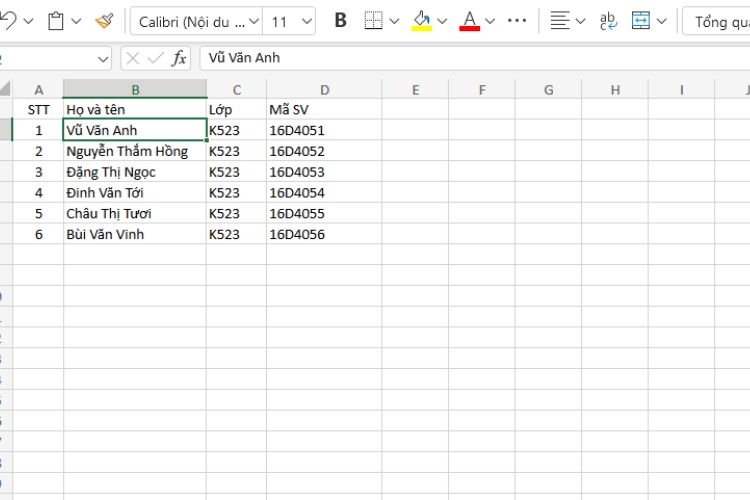
Task: Select column D header
Action: [x=324, y=89]
